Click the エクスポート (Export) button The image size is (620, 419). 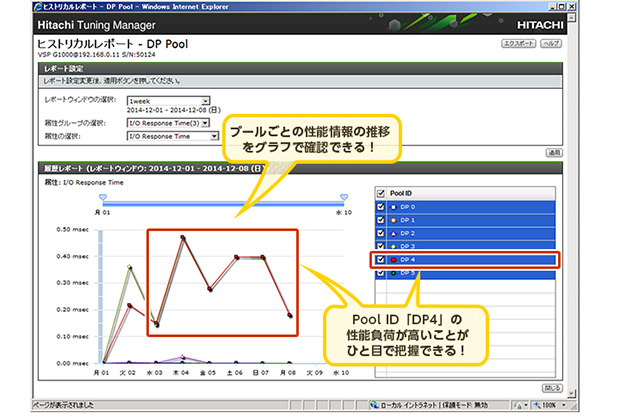(519, 43)
